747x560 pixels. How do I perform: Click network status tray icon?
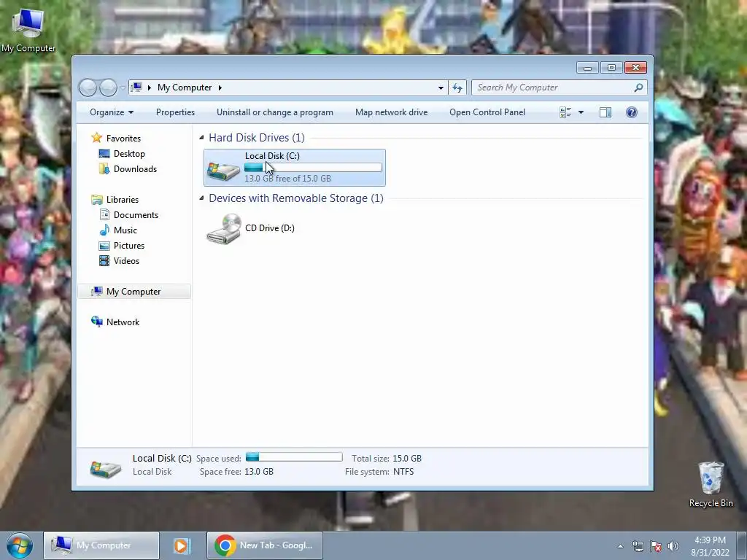pyautogui.click(x=638, y=547)
